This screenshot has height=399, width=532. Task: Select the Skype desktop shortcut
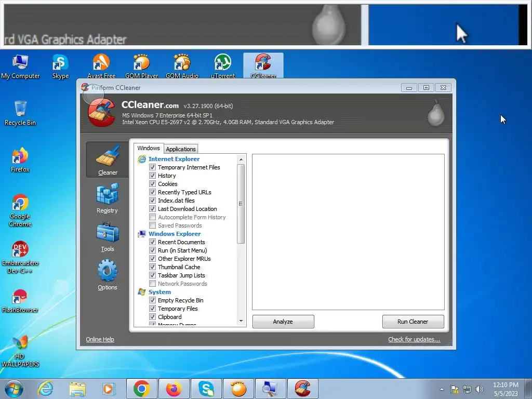click(x=60, y=66)
